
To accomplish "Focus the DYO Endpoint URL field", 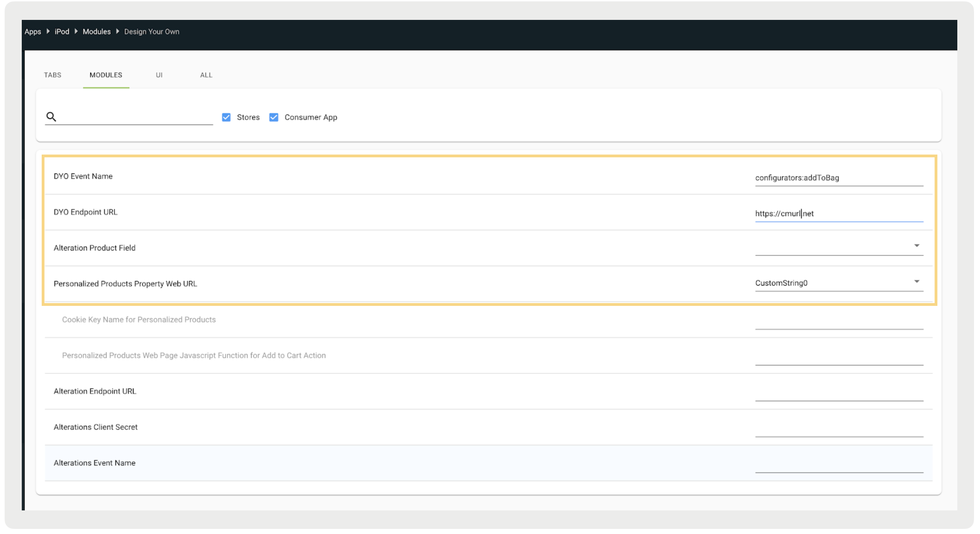I will (x=839, y=213).
